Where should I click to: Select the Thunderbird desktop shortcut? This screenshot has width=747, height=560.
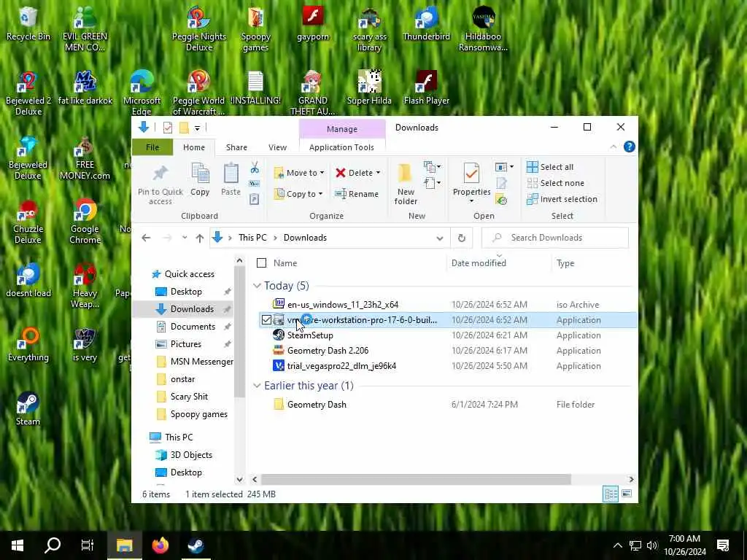pyautogui.click(x=426, y=24)
